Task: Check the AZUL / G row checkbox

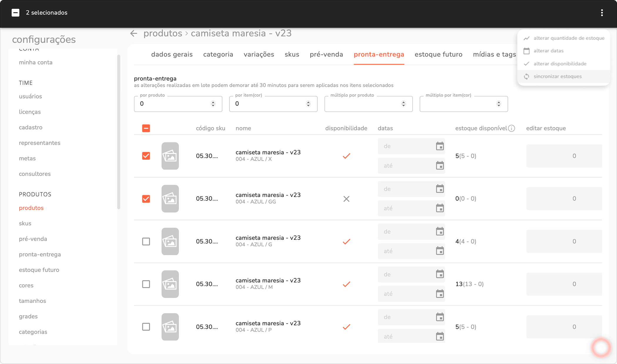Action: click(146, 241)
